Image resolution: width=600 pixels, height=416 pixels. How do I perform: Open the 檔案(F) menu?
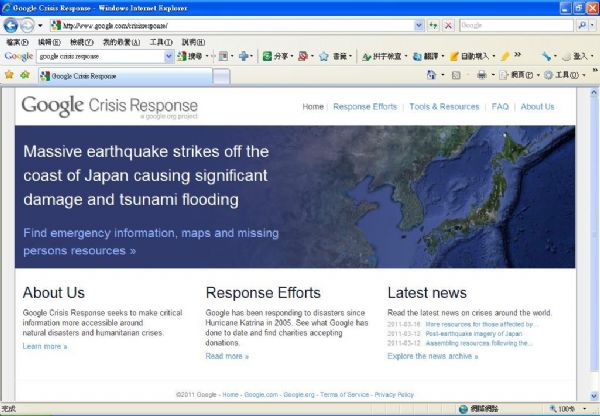[x=18, y=42]
